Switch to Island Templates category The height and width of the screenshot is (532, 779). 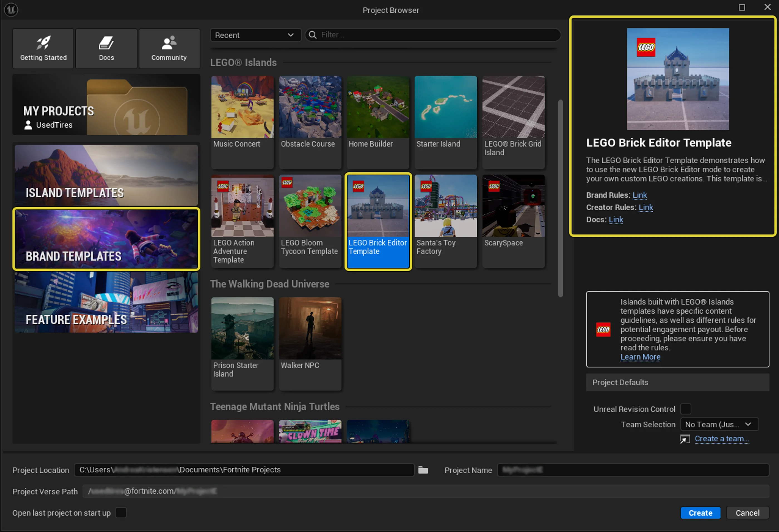coord(106,175)
